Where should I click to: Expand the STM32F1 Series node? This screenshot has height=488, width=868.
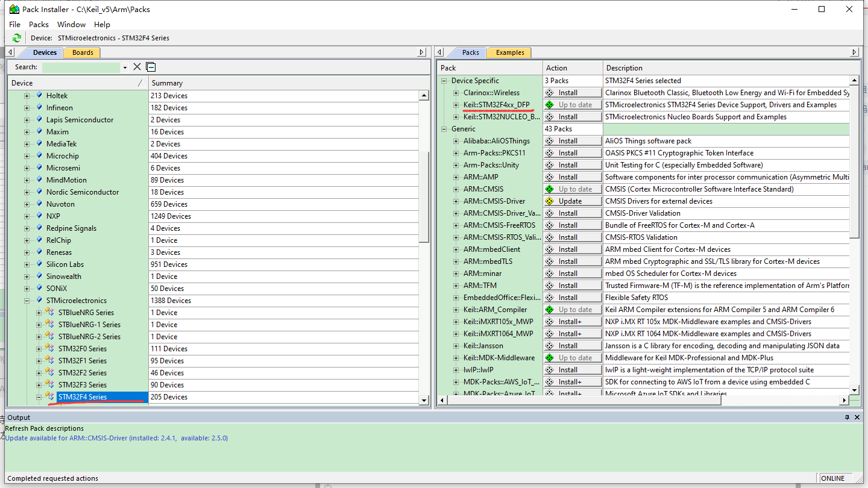tap(39, 361)
